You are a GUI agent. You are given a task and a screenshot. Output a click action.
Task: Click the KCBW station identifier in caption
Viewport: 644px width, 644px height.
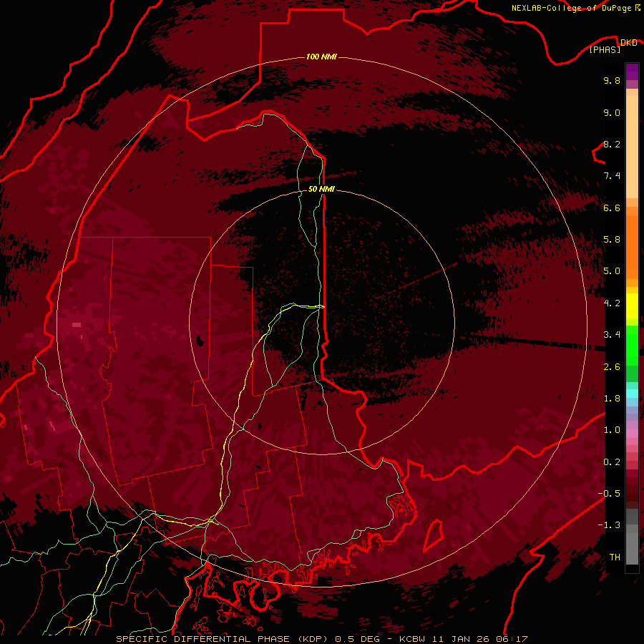pyautogui.click(x=412, y=639)
